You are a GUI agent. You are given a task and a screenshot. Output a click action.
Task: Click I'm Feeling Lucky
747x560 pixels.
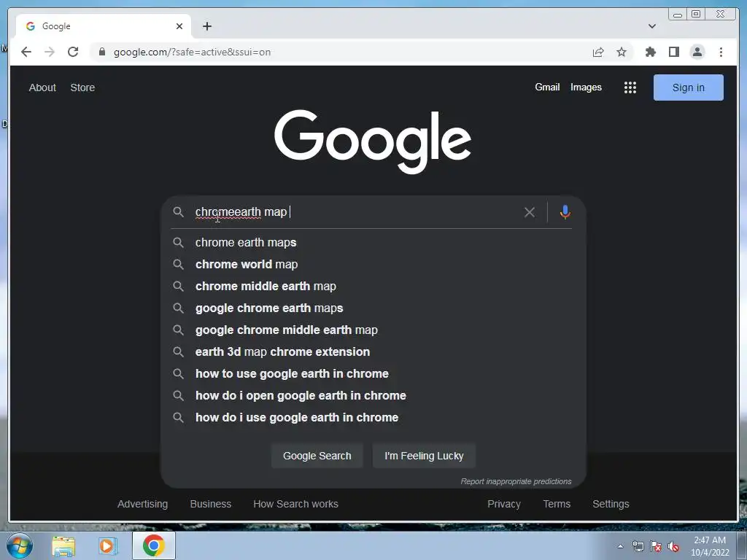point(424,456)
